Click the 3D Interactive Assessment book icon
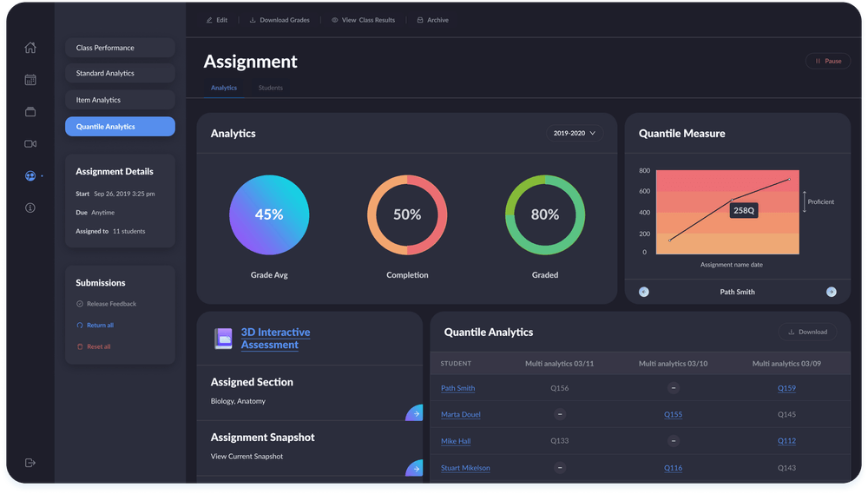868x494 pixels. tap(224, 339)
